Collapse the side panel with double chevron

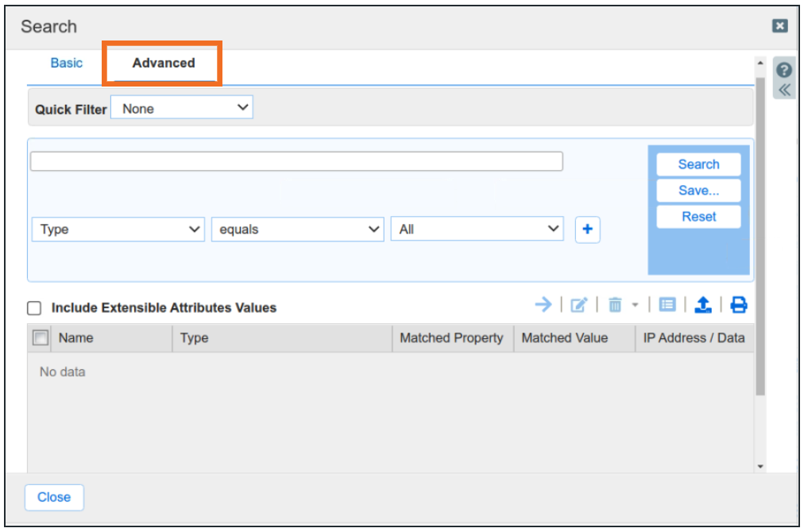(784, 90)
